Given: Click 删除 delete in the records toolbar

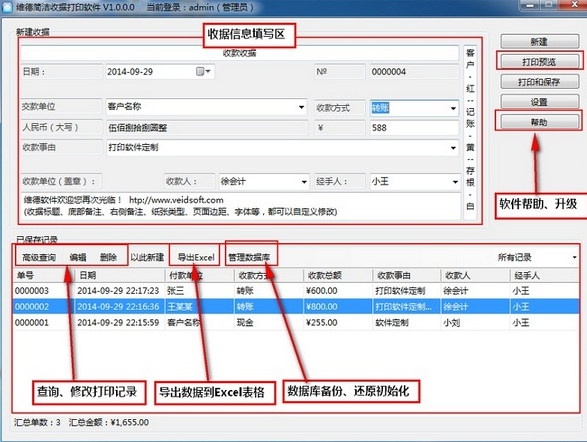Looking at the screenshot, I should click(109, 257).
